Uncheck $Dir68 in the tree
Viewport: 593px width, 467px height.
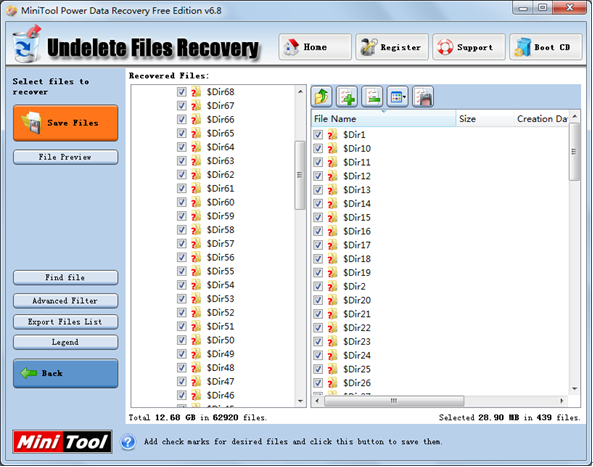pos(182,92)
